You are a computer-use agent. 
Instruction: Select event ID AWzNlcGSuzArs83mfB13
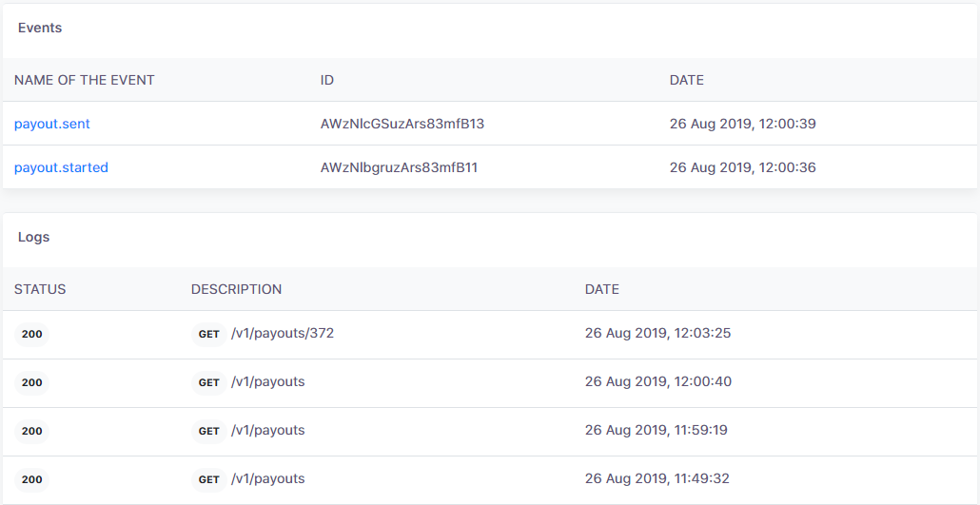tap(402, 124)
